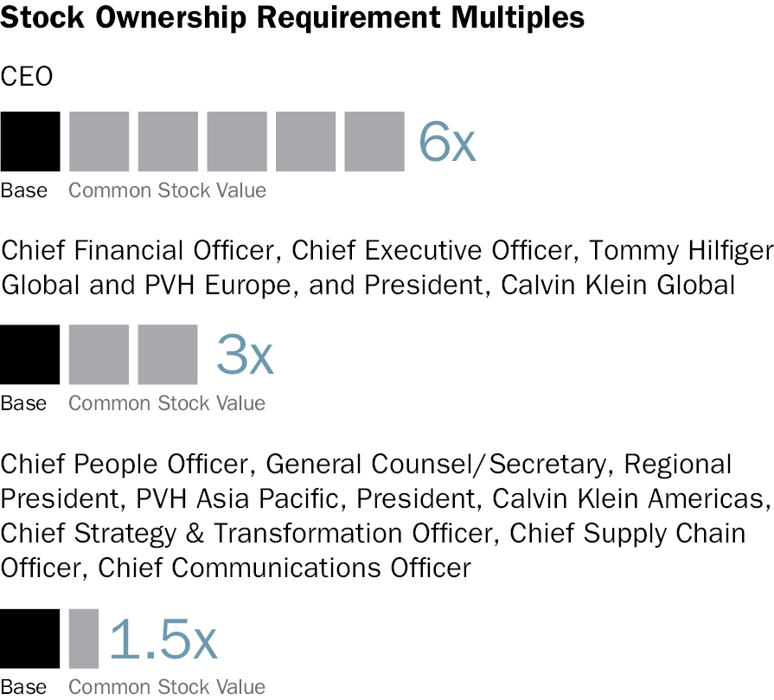Click Common Stock Value label under the 3x row
Image resolution: width=774 pixels, height=700 pixels.
[x=167, y=403]
